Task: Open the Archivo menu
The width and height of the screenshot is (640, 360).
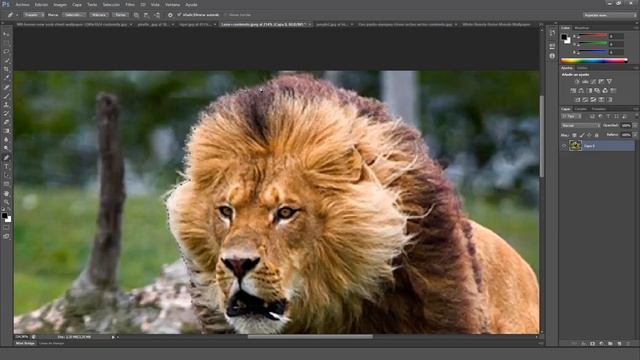Action: click(x=23, y=4)
